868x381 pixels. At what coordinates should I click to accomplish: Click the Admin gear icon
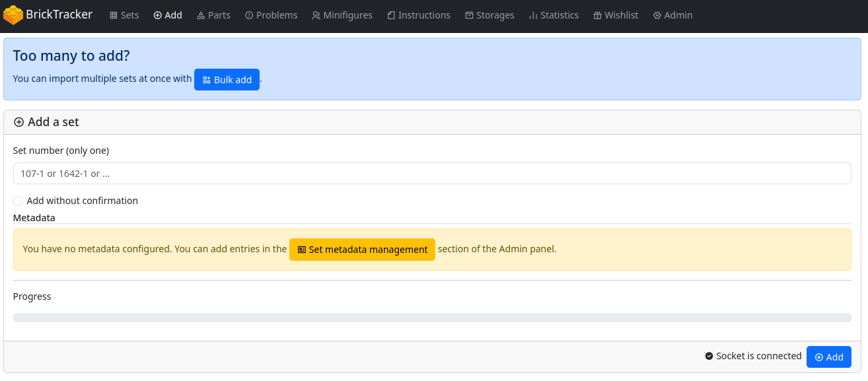657,15
